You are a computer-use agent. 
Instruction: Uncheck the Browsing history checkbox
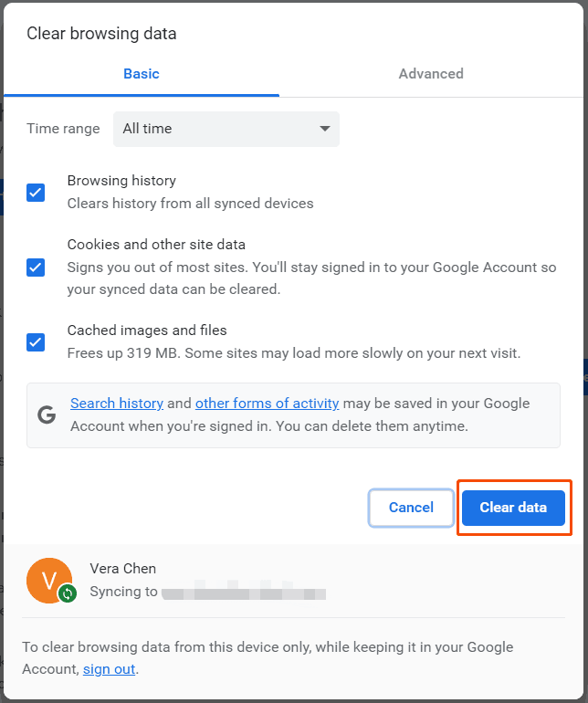[36, 193]
